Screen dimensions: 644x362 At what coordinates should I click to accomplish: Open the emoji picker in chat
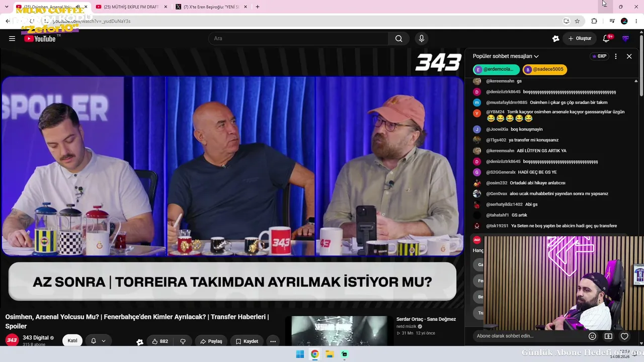pos(592,336)
